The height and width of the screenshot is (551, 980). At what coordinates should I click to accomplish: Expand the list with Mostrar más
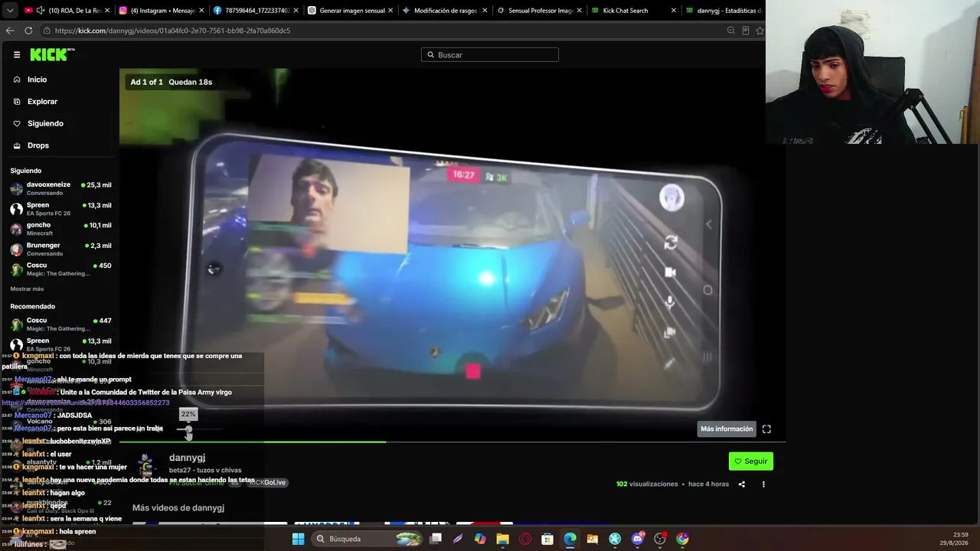(x=27, y=289)
